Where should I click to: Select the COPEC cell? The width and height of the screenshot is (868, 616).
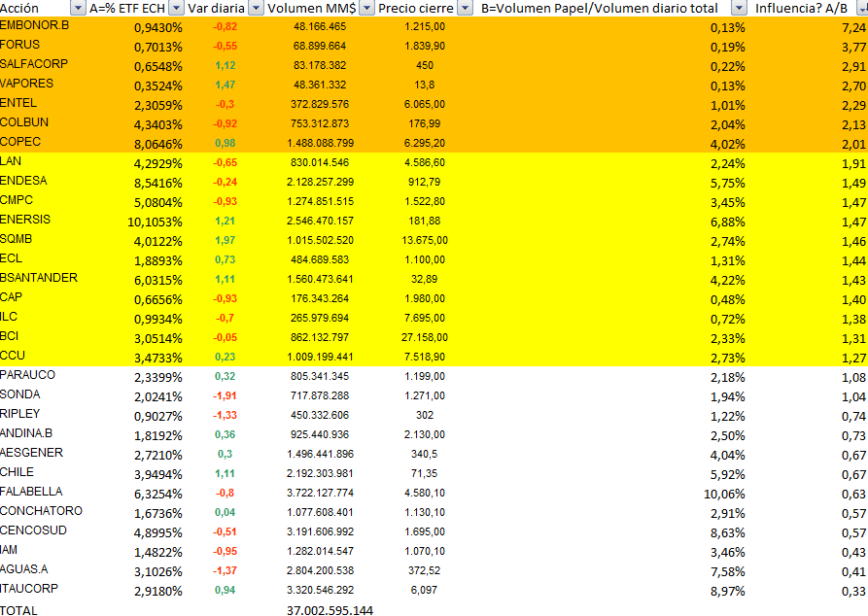tap(20, 142)
